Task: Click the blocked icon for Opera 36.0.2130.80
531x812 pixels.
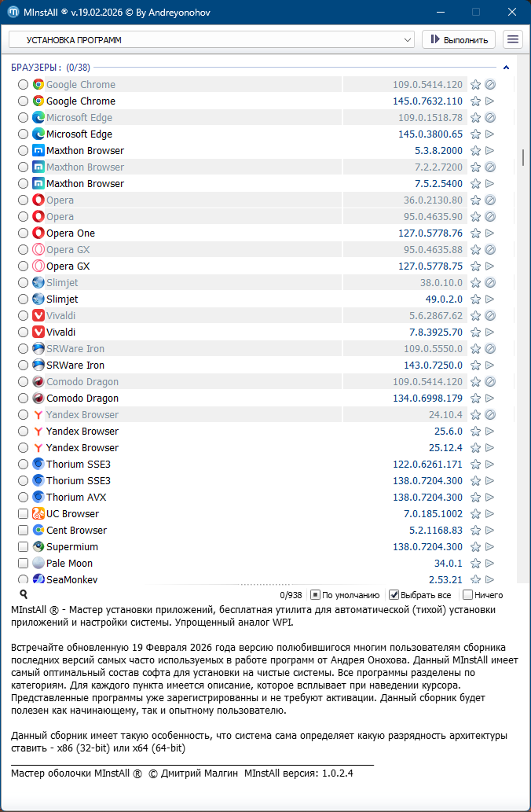Action: [x=489, y=200]
